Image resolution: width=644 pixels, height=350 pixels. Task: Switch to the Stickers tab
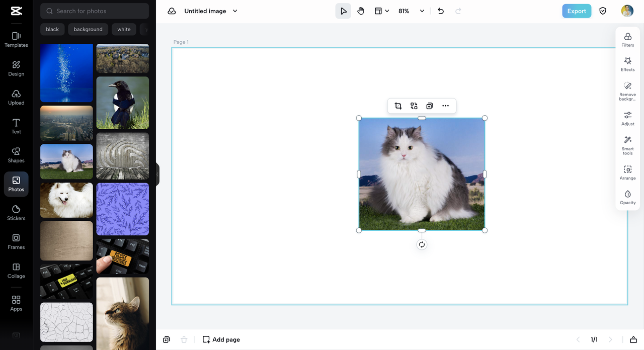click(16, 213)
